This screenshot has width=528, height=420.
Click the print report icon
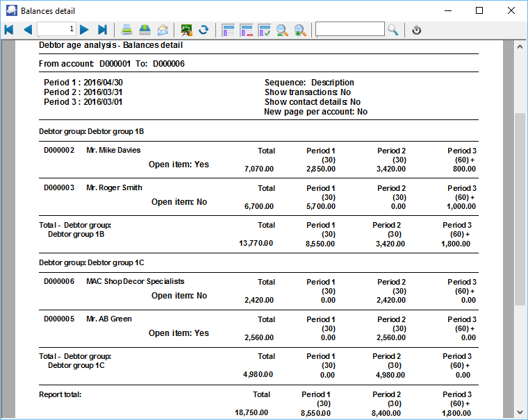(x=127, y=30)
